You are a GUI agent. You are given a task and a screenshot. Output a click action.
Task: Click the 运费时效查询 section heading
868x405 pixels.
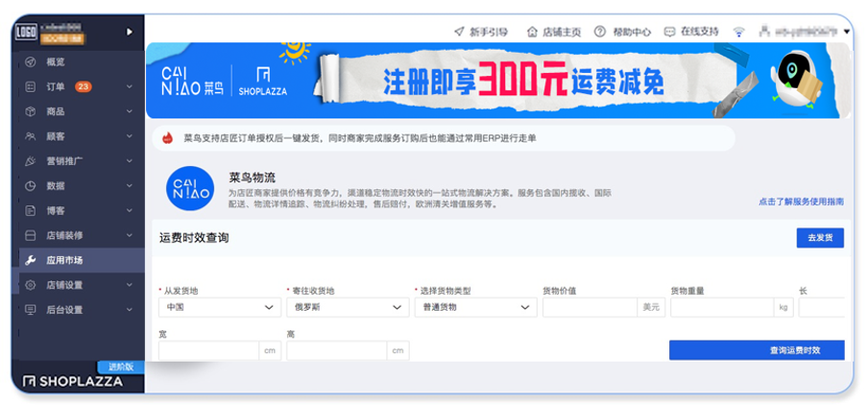[x=194, y=238]
